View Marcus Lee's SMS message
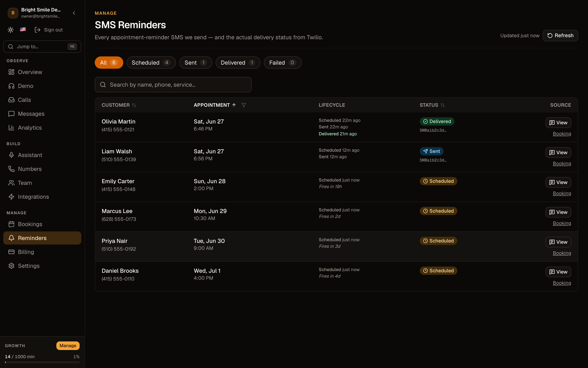 pyautogui.click(x=558, y=212)
